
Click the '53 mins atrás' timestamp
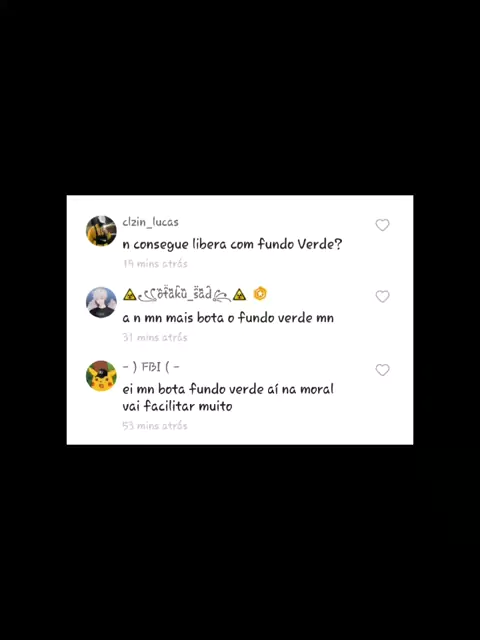(x=155, y=426)
